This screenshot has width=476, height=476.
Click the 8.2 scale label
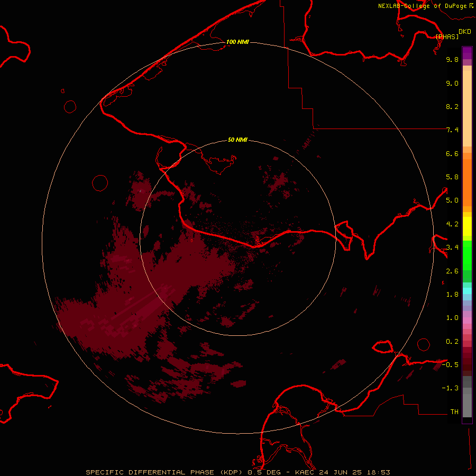(x=452, y=106)
